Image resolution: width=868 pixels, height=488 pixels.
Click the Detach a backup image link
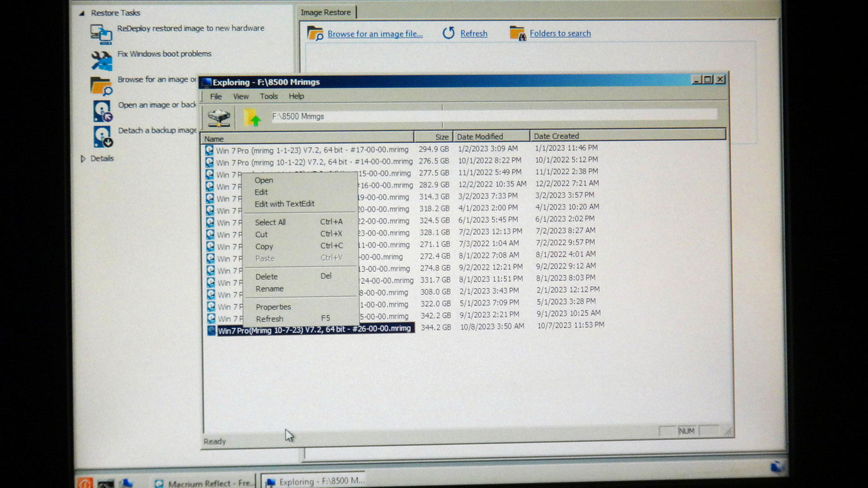157,130
